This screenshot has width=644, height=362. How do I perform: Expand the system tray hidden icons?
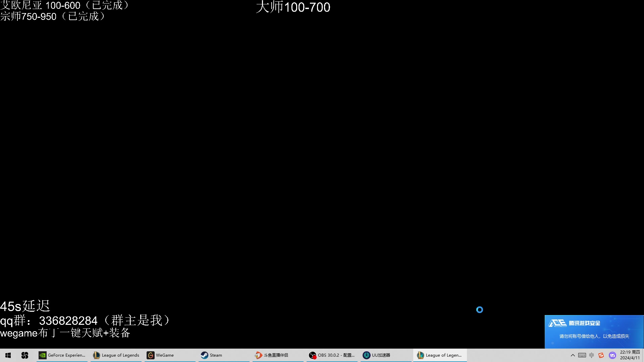pyautogui.click(x=572, y=355)
